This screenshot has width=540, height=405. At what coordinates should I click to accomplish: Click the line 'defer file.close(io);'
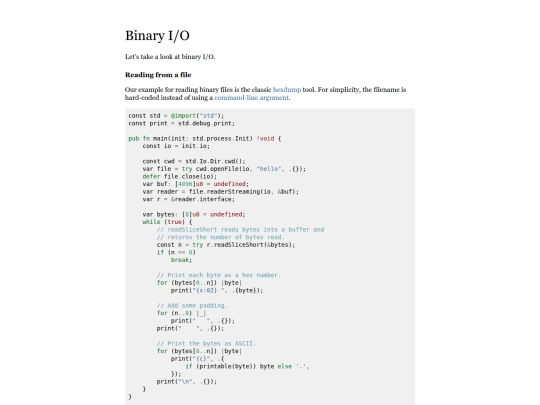pyautogui.click(x=180, y=176)
